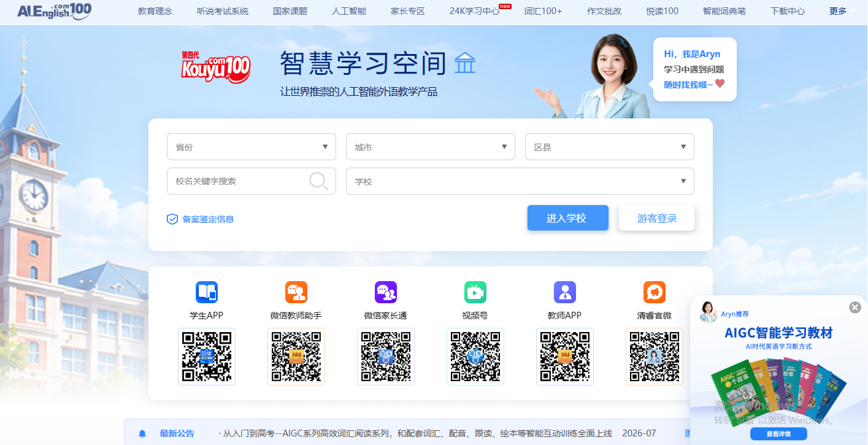The width and height of the screenshot is (868, 445).
Task: Click the 教师APP QR code
Action: (x=565, y=357)
